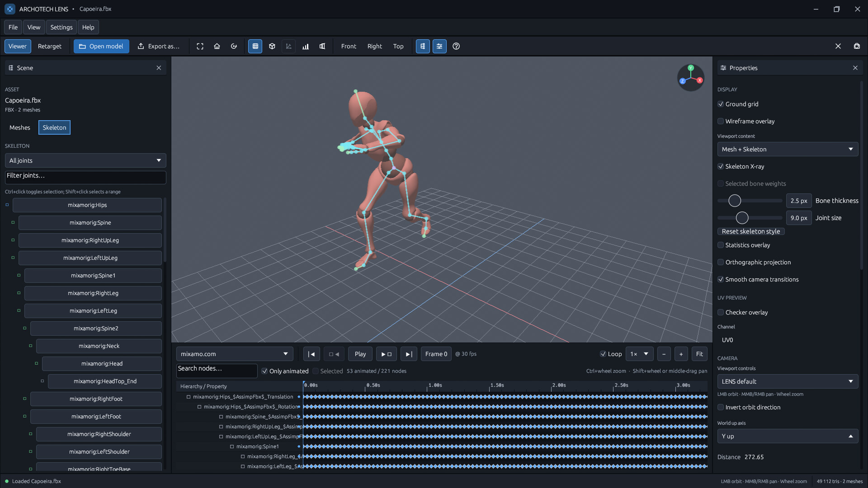Open the help question mark icon
This screenshot has width=868, height=488.
(456, 46)
